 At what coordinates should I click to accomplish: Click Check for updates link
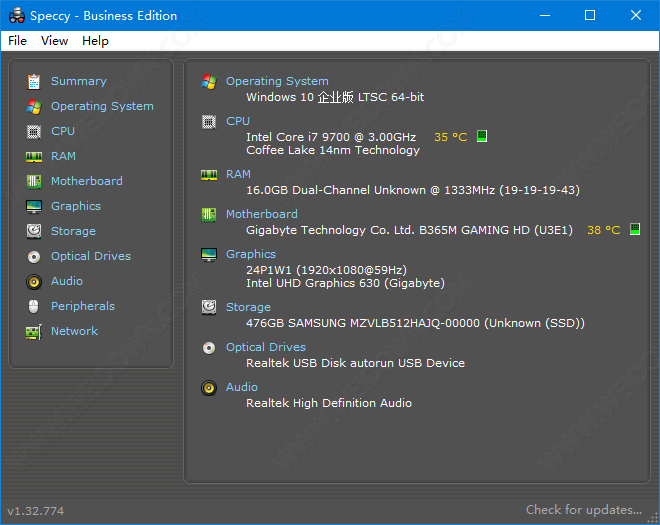584,510
